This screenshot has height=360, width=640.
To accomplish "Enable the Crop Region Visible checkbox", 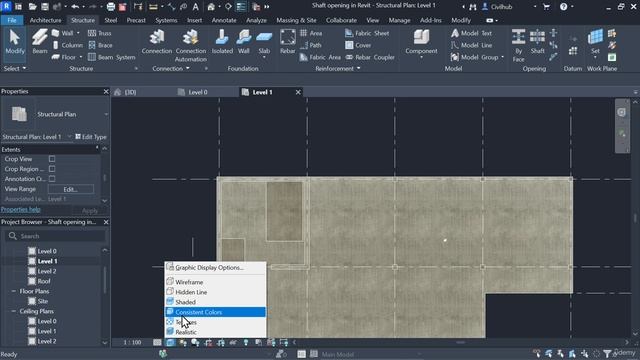I will [52, 169].
